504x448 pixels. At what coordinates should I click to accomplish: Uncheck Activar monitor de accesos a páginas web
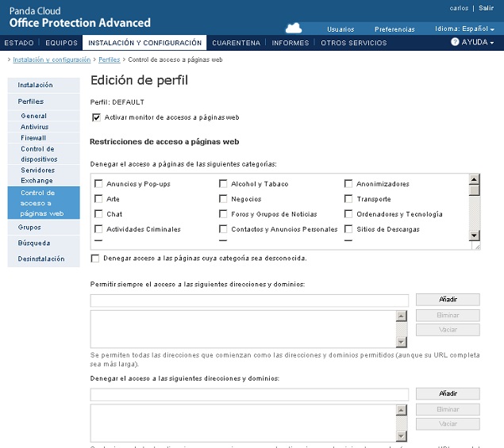96,117
